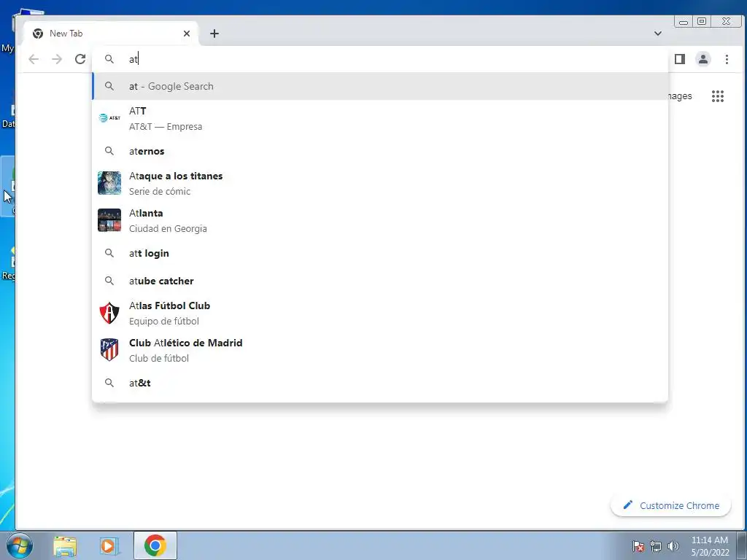Click magnifier icon beside 'aternos'
The width and height of the screenshot is (747, 560).
(x=109, y=151)
